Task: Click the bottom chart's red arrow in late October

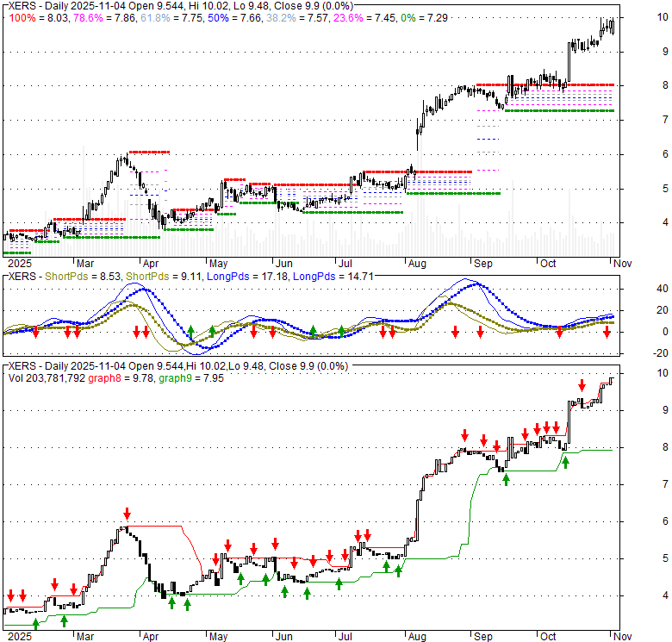Action: point(582,385)
